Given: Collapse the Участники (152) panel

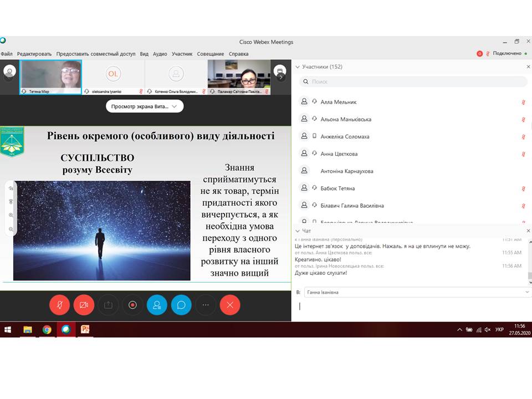Looking at the screenshot, I should 298,66.
